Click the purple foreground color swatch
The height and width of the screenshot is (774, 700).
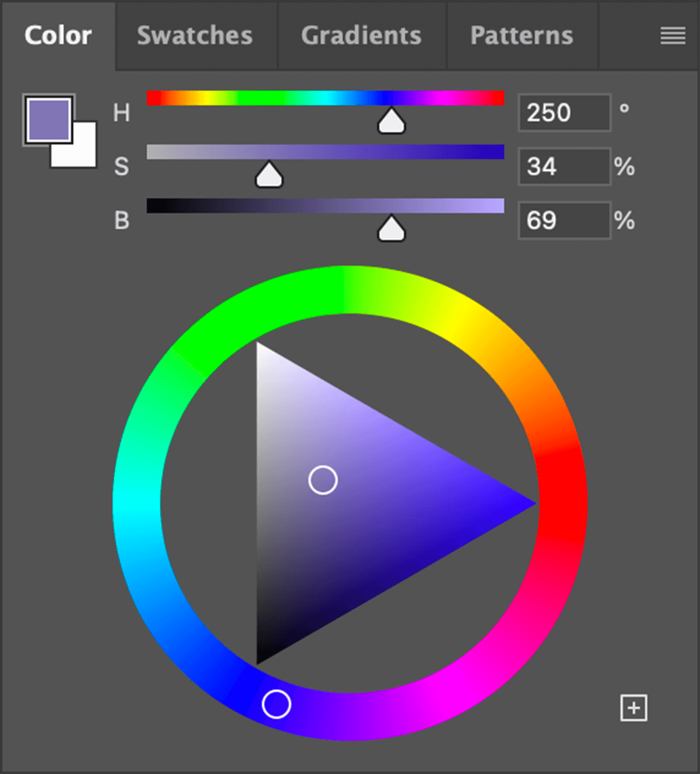point(48,120)
